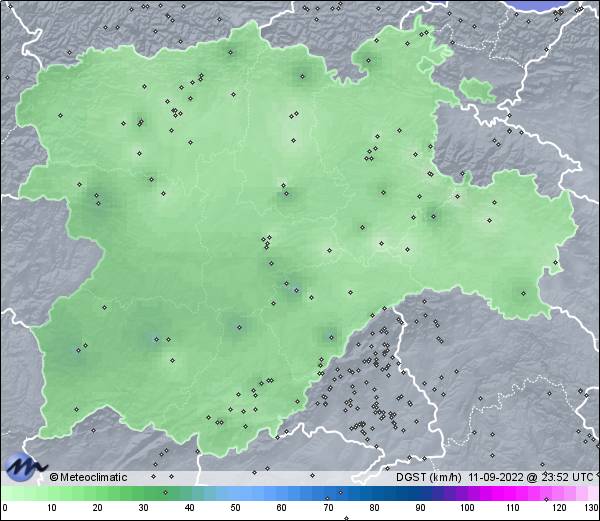This screenshot has height=521, width=600.
Task: Select the 90 value on the wind scale
Action: (x=420, y=508)
